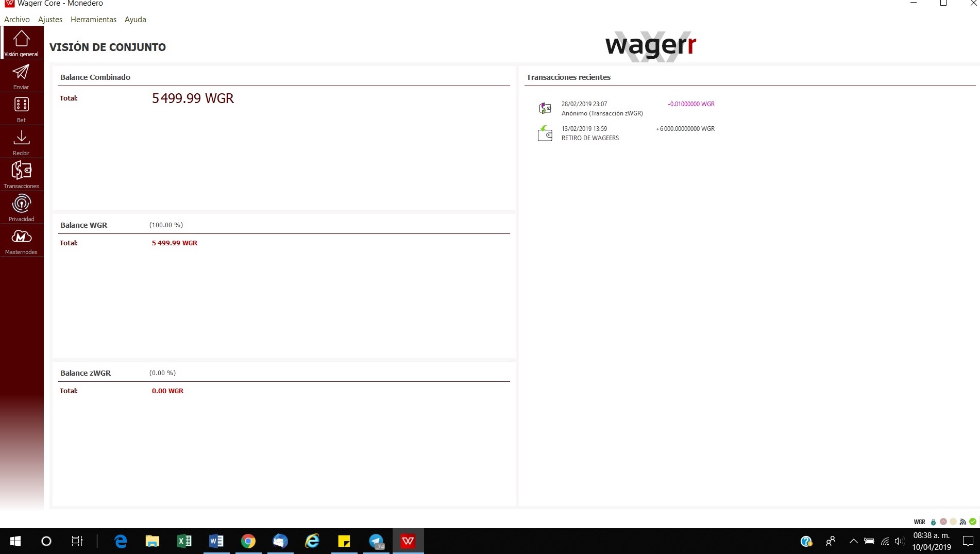Go to the Recibir receive page

coord(21,142)
